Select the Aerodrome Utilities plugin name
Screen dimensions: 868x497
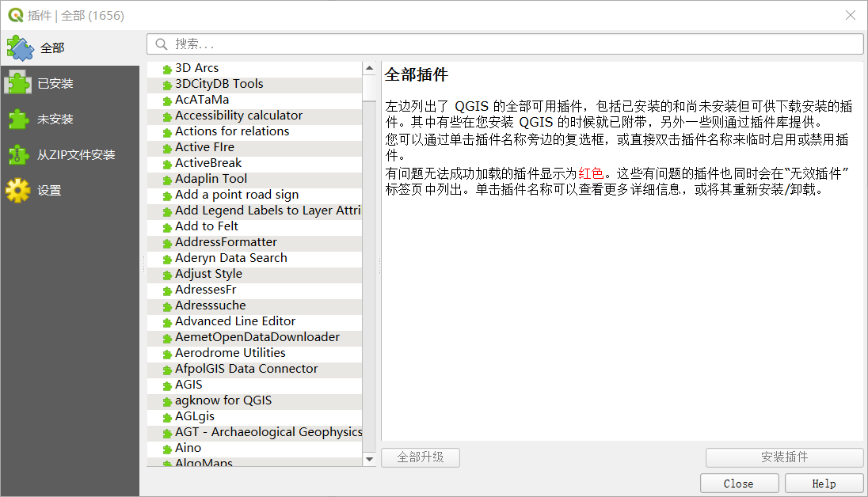coord(230,353)
